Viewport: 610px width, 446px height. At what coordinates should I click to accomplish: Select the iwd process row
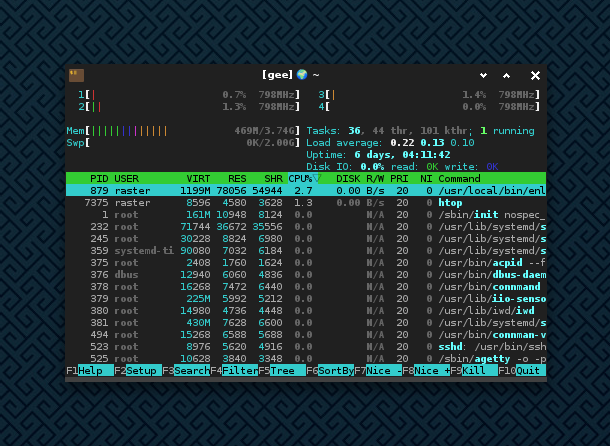pos(306,311)
